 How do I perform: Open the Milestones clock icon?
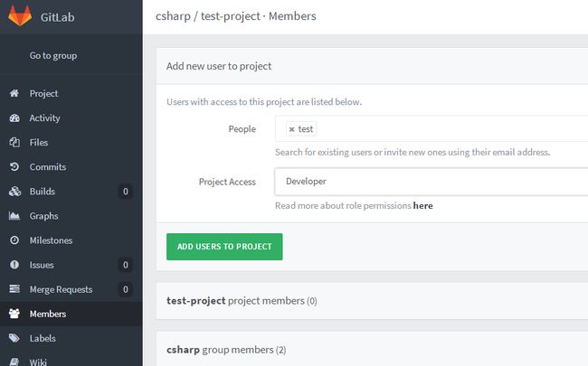tap(14, 240)
